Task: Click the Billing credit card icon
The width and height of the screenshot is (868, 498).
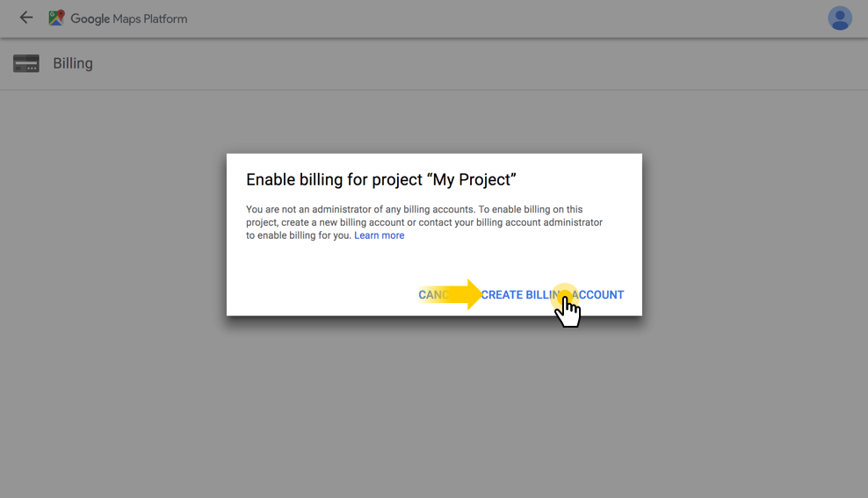Action: pos(26,63)
